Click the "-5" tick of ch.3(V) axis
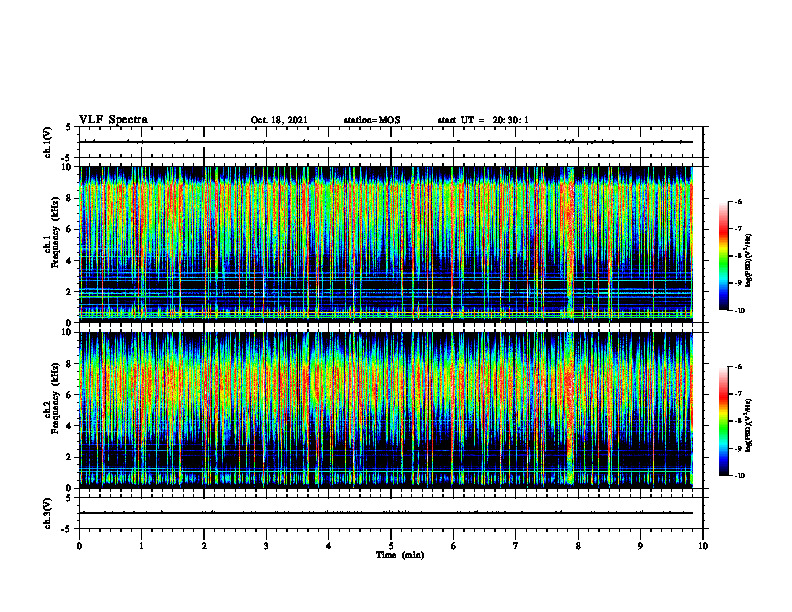This screenshot has width=792, height=612. [67, 529]
